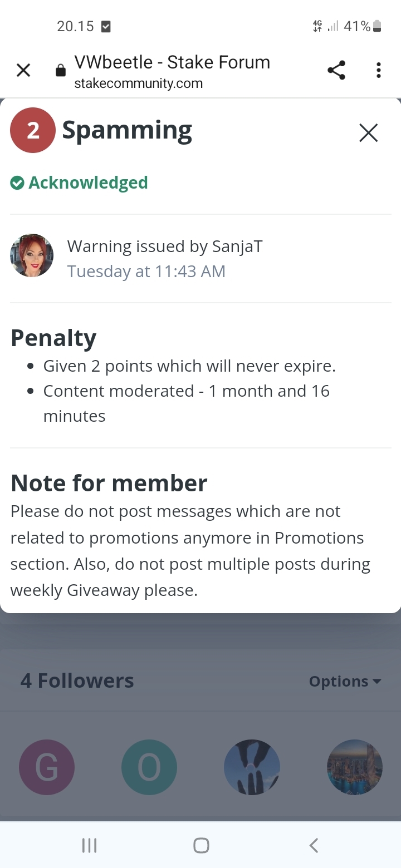Expand the Options dropdown
Image resolution: width=401 pixels, height=868 pixels.
[345, 681]
